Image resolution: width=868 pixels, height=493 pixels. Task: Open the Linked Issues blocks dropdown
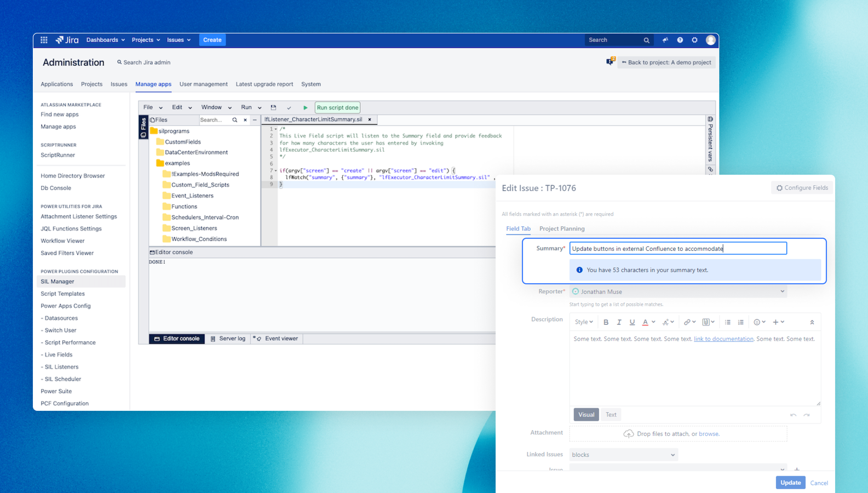623,455
